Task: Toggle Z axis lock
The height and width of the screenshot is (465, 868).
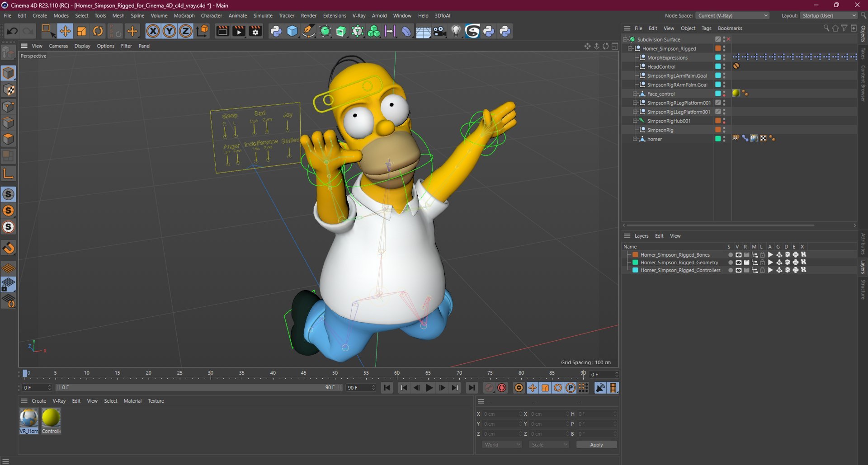Action: point(185,31)
